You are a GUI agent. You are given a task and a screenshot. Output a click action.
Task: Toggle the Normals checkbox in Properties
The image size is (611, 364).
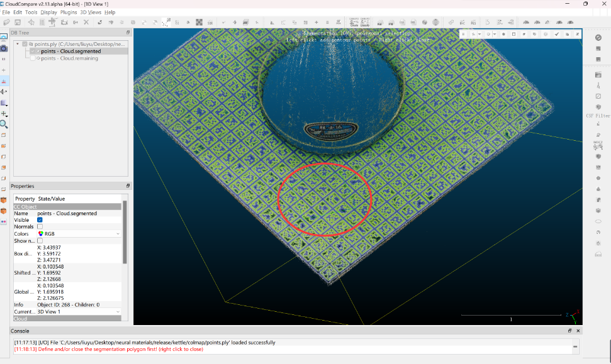tap(40, 226)
